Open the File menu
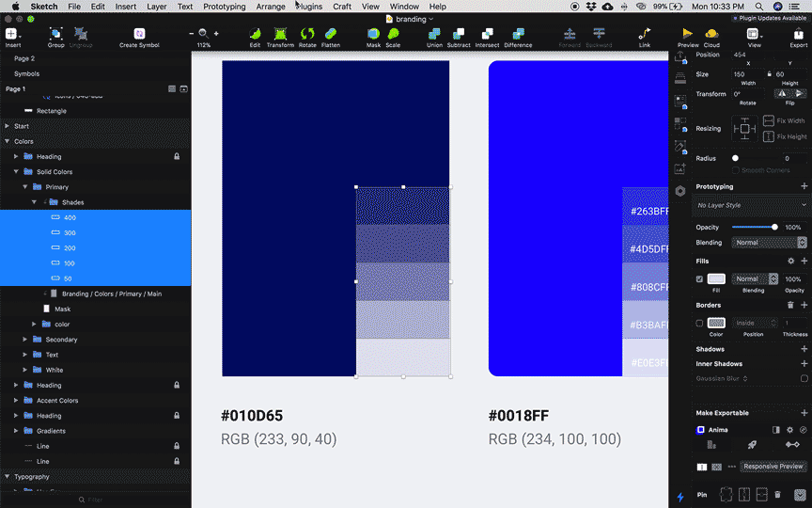 pos(74,7)
